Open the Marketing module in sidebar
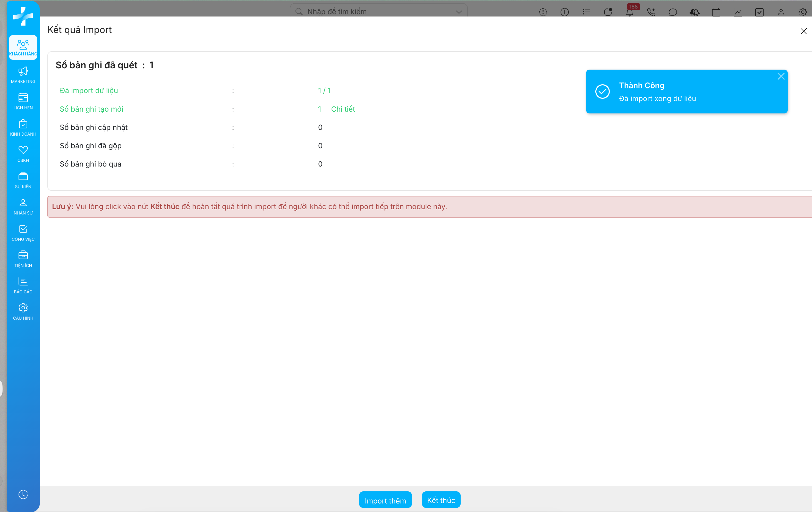The width and height of the screenshot is (812, 512). coord(23,75)
